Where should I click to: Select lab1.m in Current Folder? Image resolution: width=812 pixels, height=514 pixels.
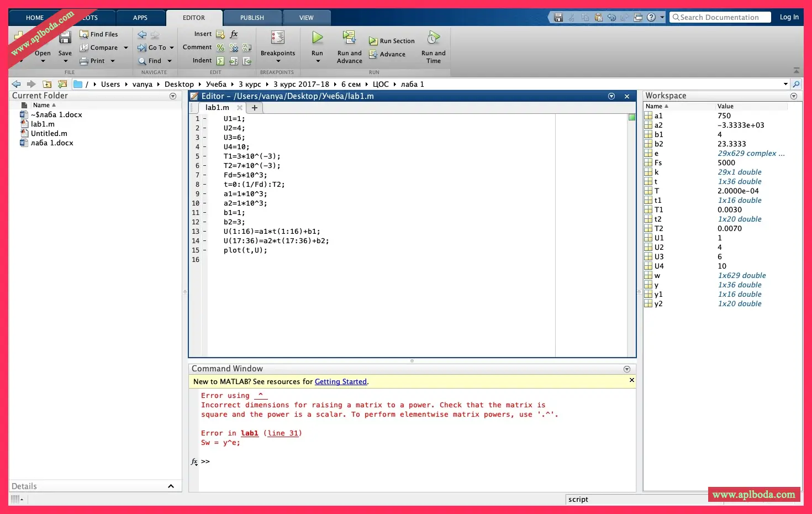pos(43,124)
